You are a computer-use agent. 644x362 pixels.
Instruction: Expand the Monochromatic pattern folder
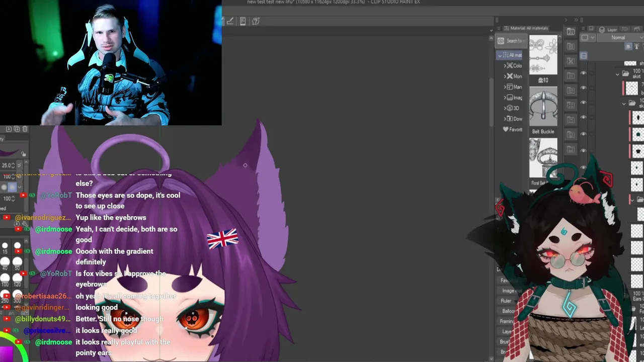(505, 76)
